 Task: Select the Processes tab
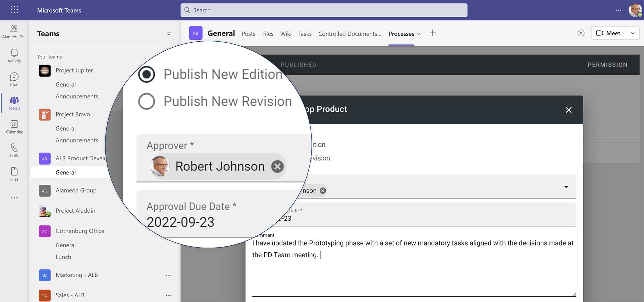(401, 34)
